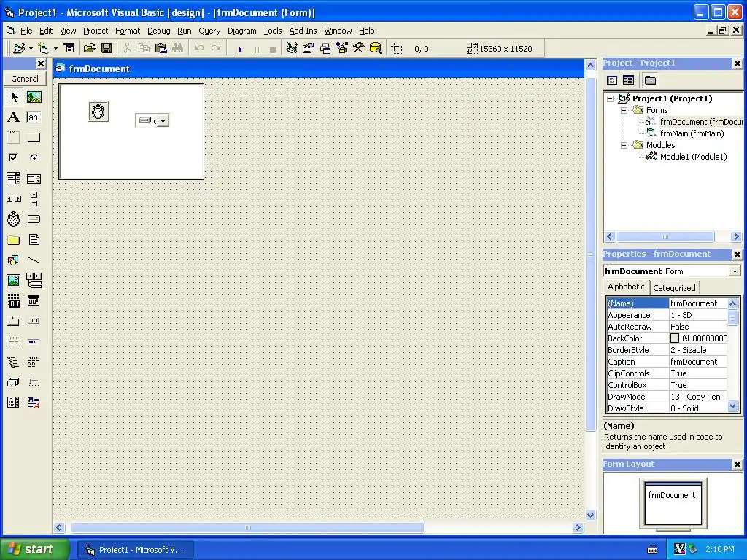Click the Open Project toolbar icon
The height and width of the screenshot is (560, 747).
click(x=89, y=48)
